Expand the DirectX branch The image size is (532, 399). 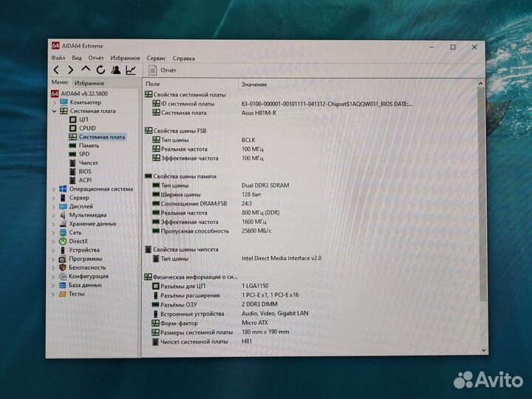(x=54, y=242)
